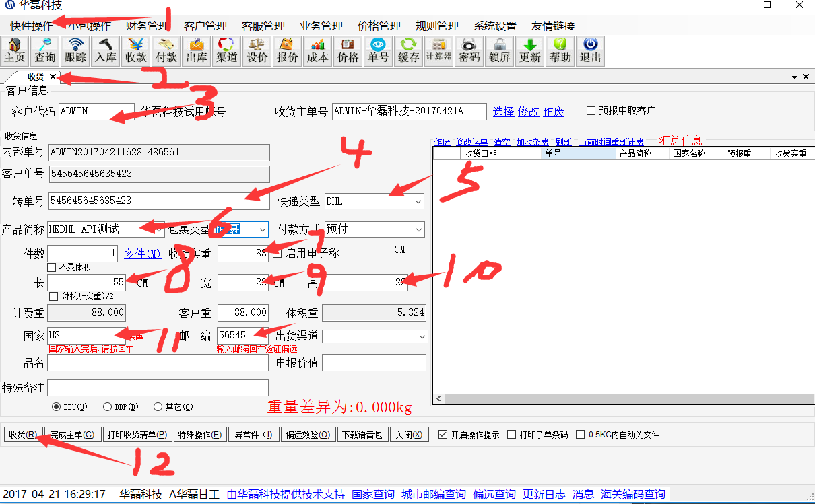Click the 品名 input field
The height and width of the screenshot is (504, 815).
coord(158,363)
